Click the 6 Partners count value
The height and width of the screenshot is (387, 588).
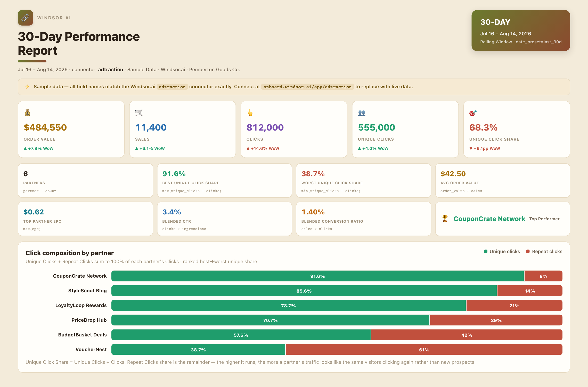[26, 174]
